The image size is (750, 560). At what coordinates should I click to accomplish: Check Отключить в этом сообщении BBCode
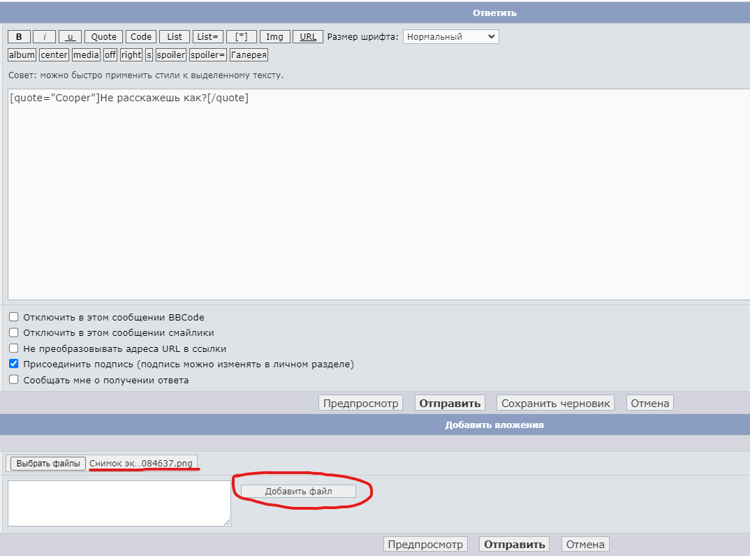(14, 316)
